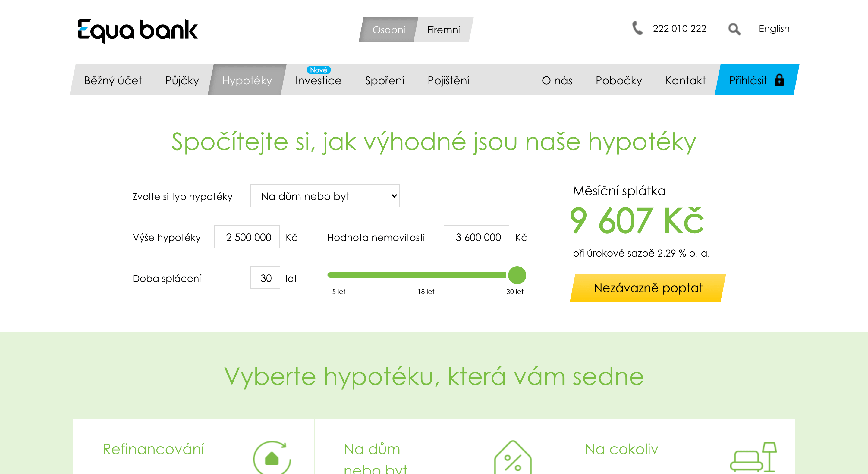Click the Přihlásit login button
The height and width of the screenshot is (474, 868).
[757, 80]
